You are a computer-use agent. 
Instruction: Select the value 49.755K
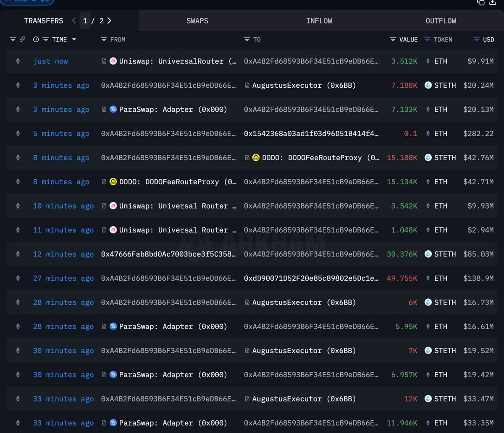[x=402, y=278]
